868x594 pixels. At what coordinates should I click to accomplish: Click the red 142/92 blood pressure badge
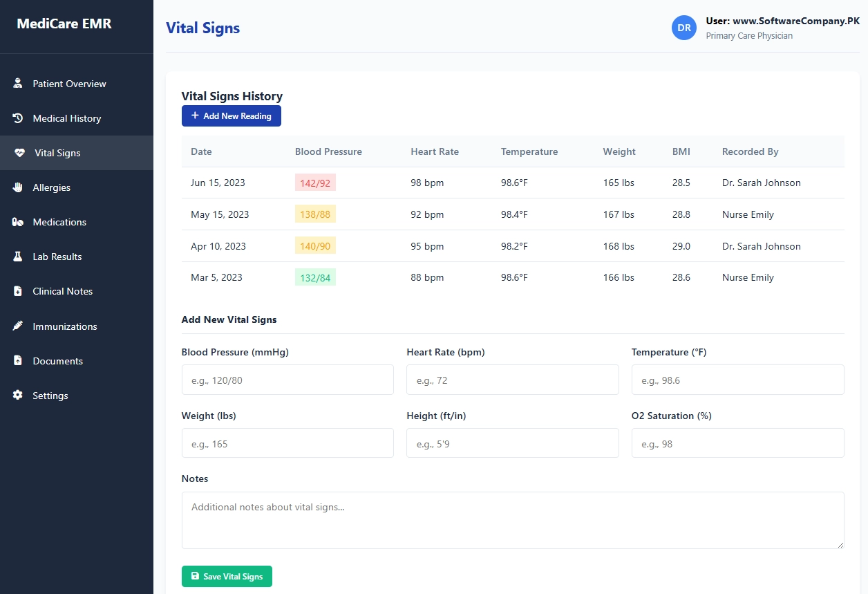point(315,183)
